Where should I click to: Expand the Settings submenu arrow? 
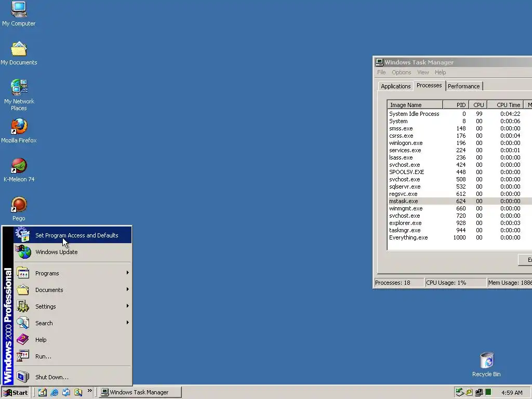pos(128,306)
